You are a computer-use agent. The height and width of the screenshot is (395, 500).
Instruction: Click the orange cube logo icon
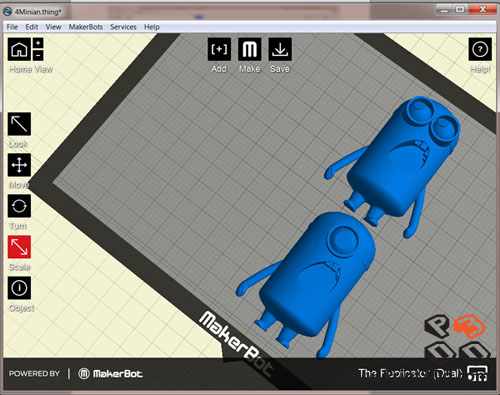click(x=469, y=325)
